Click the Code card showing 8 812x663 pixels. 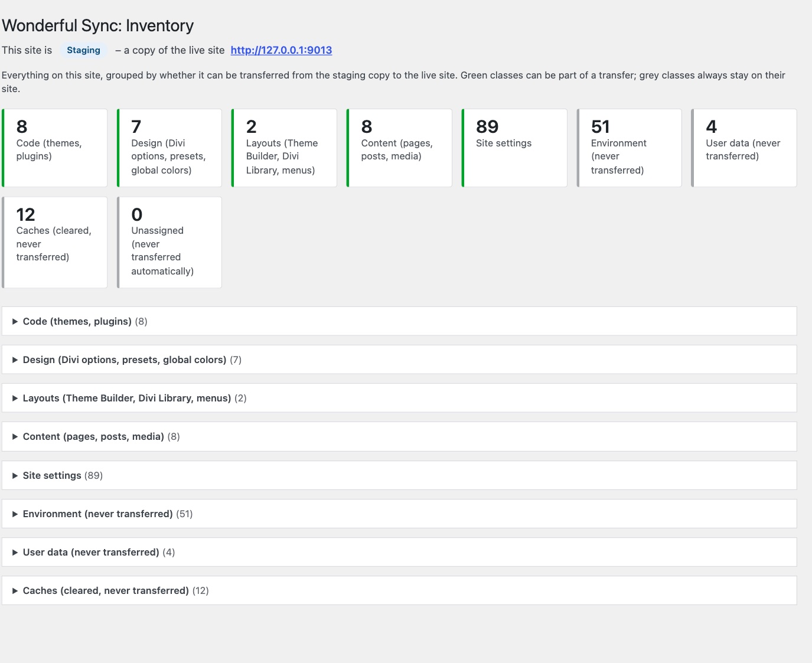[55, 148]
